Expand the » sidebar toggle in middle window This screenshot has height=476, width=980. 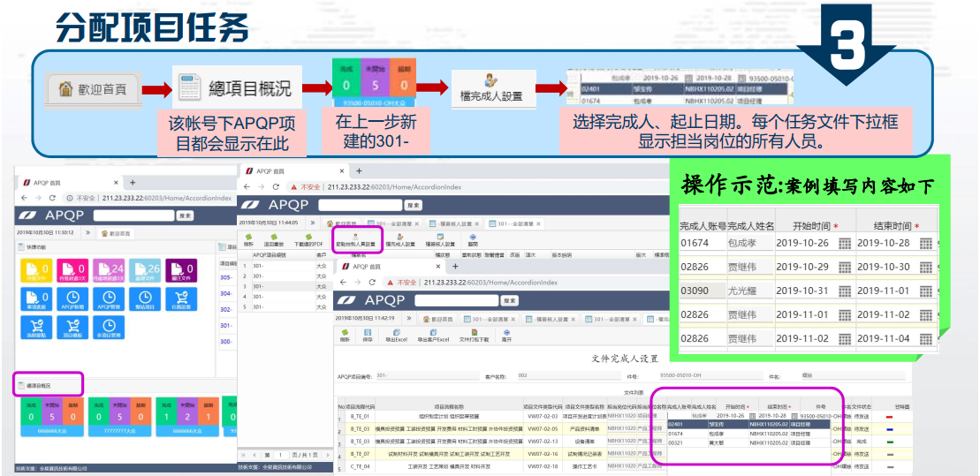[x=313, y=223]
